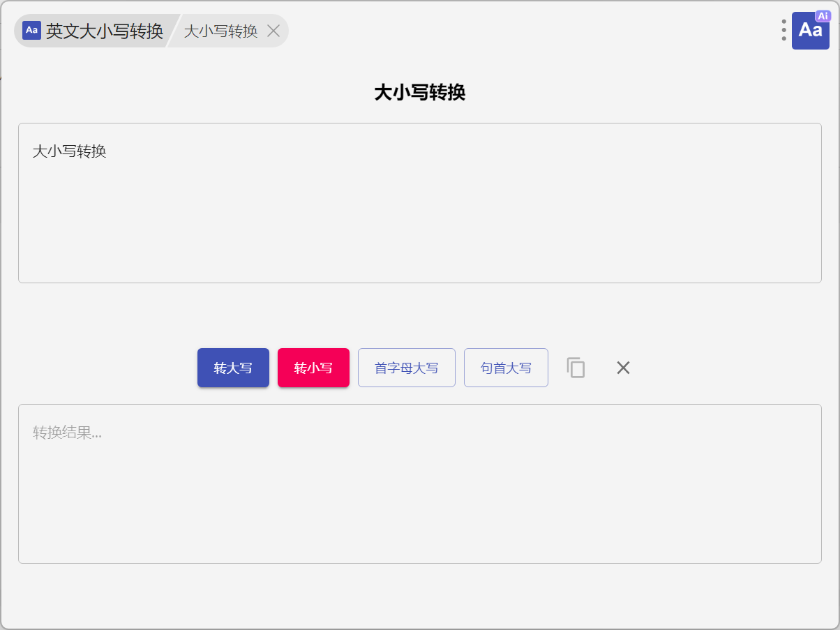The width and height of the screenshot is (840, 630).
Task: Click the small Aa icon before 英文大小写转换
Action: pyautogui.click(x=31, y=30)
